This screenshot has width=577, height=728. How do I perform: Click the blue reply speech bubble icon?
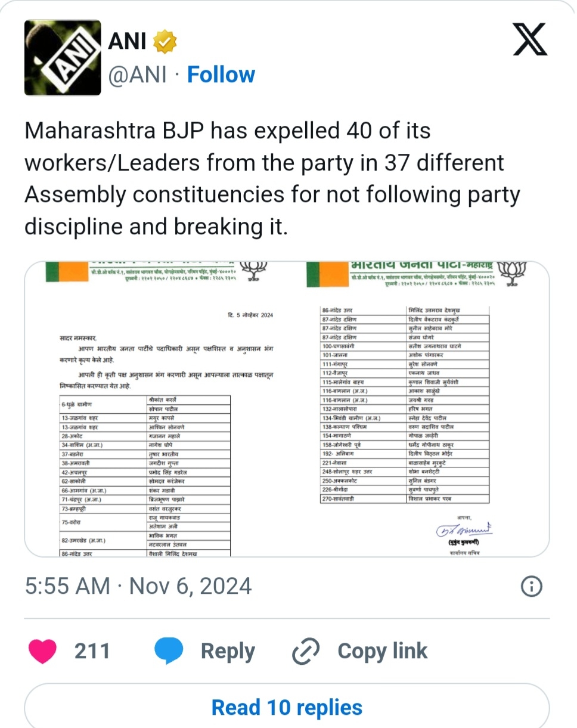coord(169,651)
